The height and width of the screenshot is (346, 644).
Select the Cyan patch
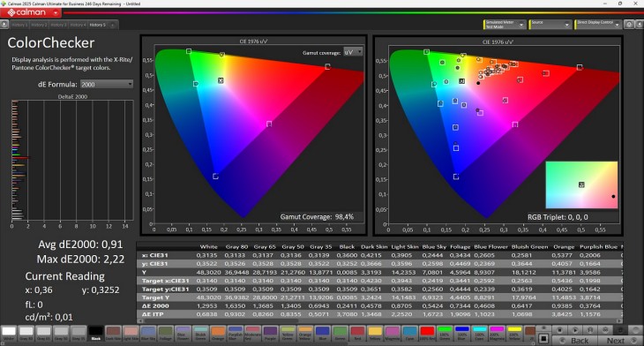(x=409, y=334)
